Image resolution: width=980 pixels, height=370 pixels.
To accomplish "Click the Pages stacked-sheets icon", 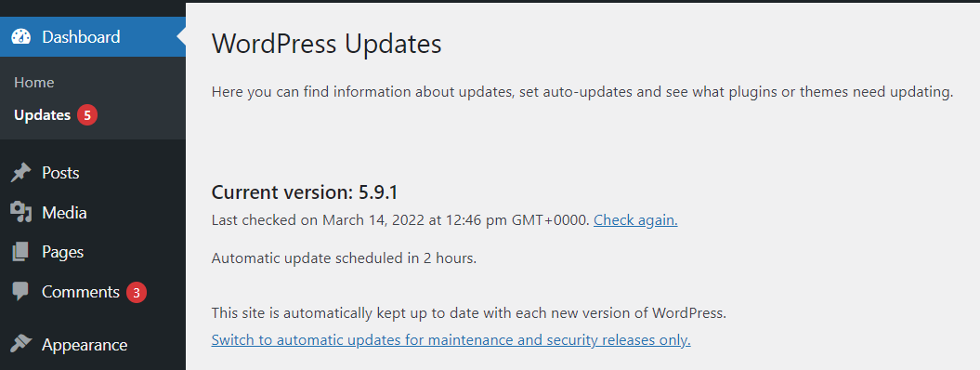I will 20,252.
